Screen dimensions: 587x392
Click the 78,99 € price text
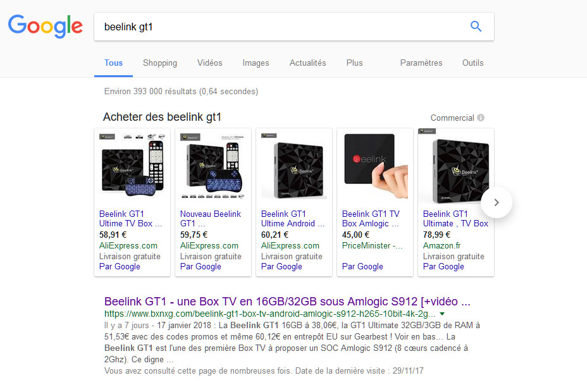pos(436,235)
